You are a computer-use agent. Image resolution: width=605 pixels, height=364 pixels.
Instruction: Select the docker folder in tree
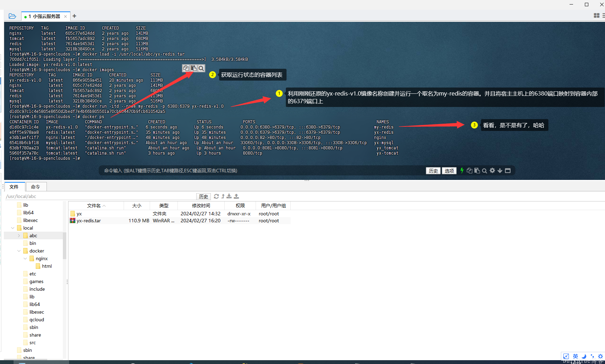37,251
